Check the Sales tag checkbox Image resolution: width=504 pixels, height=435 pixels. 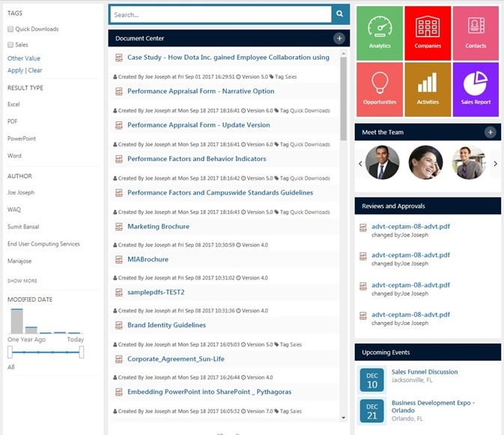[10, 45]
